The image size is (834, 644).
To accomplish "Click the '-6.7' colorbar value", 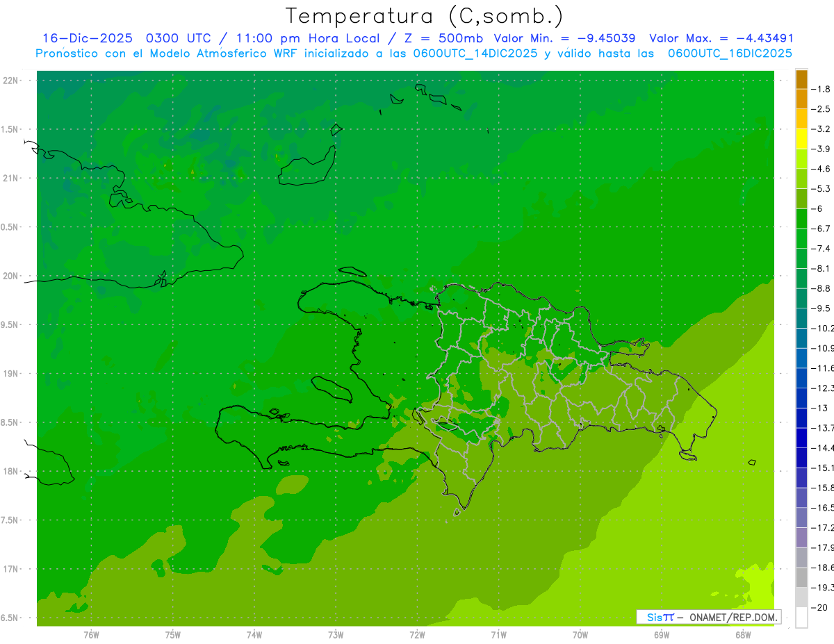I will [821, 229].
